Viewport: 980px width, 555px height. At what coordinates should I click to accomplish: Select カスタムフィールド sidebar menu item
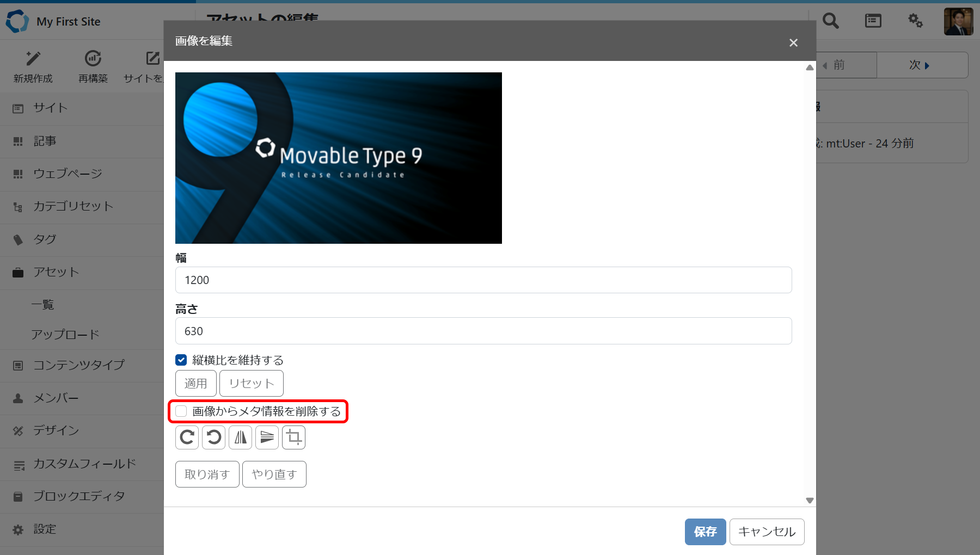(84, 464)
